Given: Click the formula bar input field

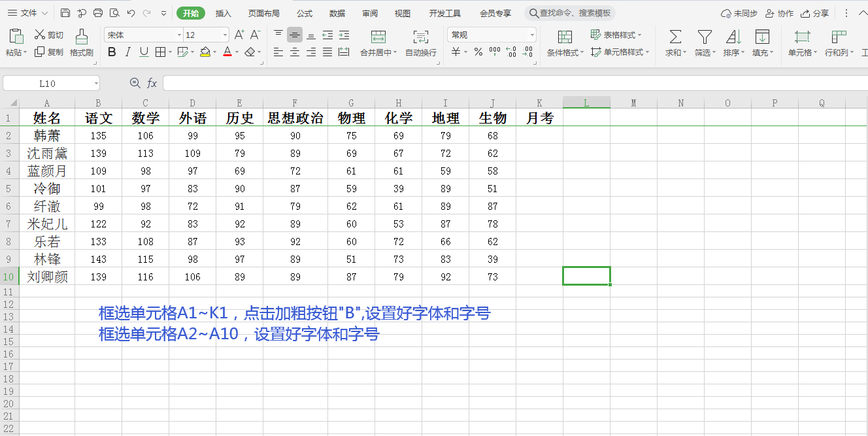Looking at the screenshot, I should click(515, 83).
